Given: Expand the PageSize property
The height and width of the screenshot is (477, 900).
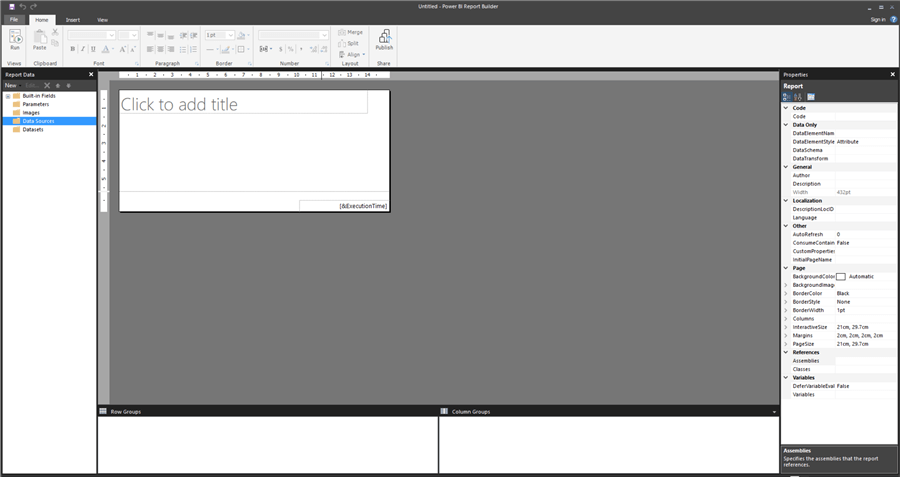Looking at the screenshot, I should click(x=786, y=344).
